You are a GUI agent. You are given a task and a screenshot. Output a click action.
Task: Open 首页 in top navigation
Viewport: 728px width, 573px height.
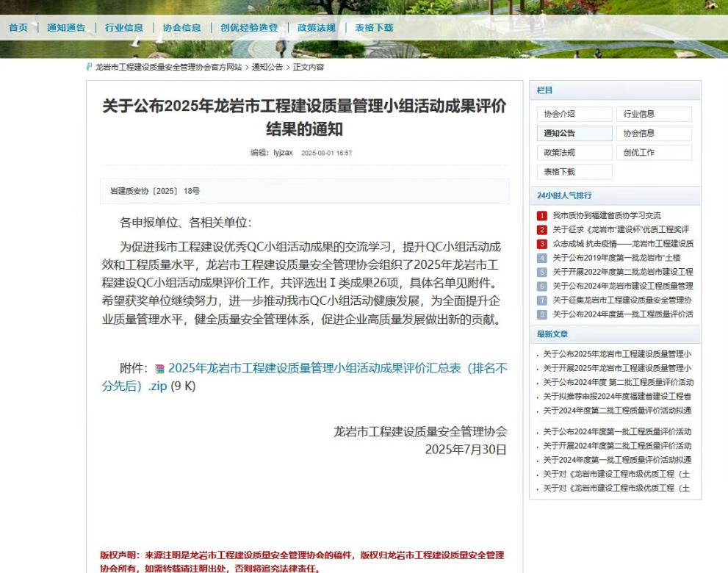pyautogui.click(x=18, y=28)
